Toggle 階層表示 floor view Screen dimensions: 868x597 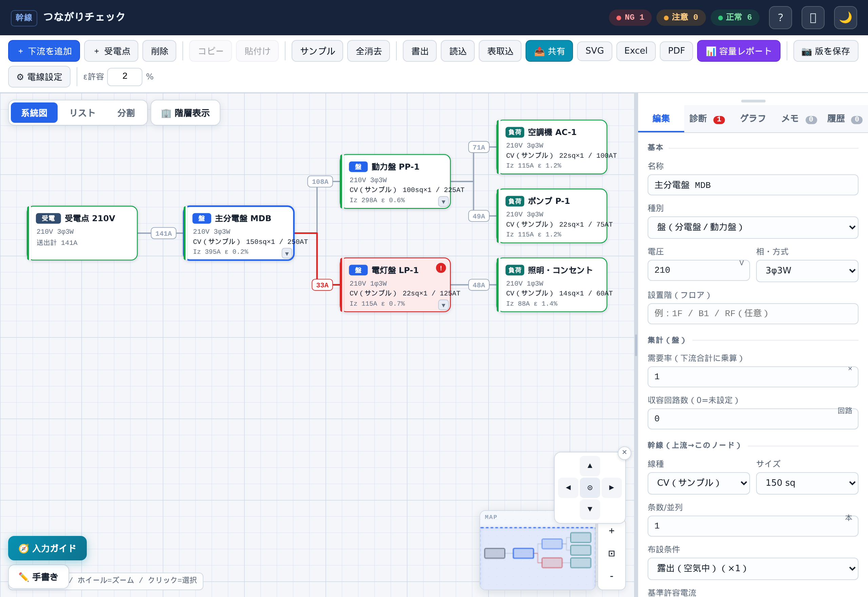click(185, 113)
